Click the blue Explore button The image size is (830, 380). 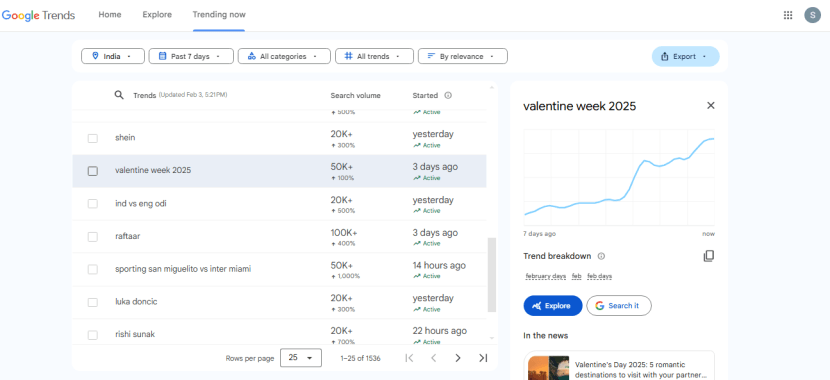tap(553, 305)
